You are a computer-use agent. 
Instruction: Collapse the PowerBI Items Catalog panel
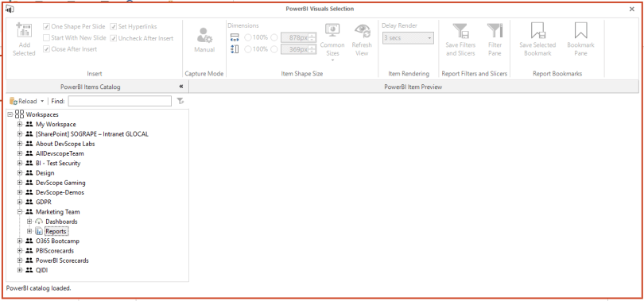[181, 87]
